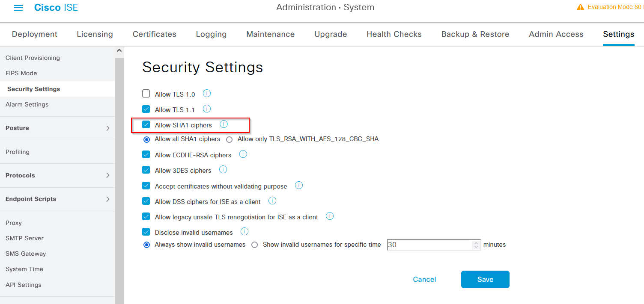Show info for Allow TLS 1.1
Viewport: 644px width, 304px height.
click(x=207, y=109)
